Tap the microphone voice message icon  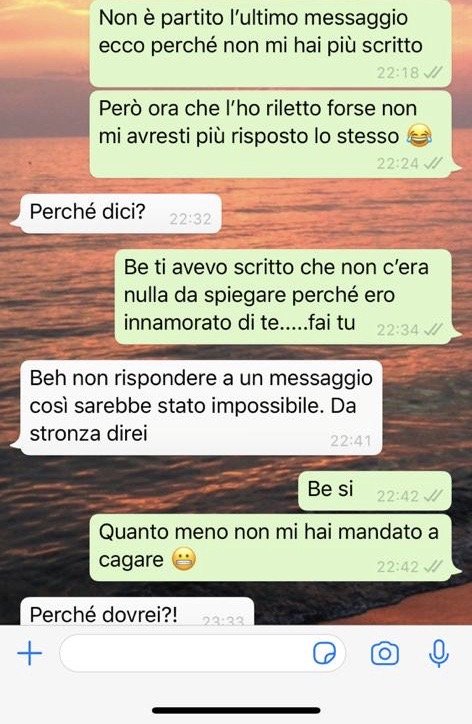click(x=438, y=653)
